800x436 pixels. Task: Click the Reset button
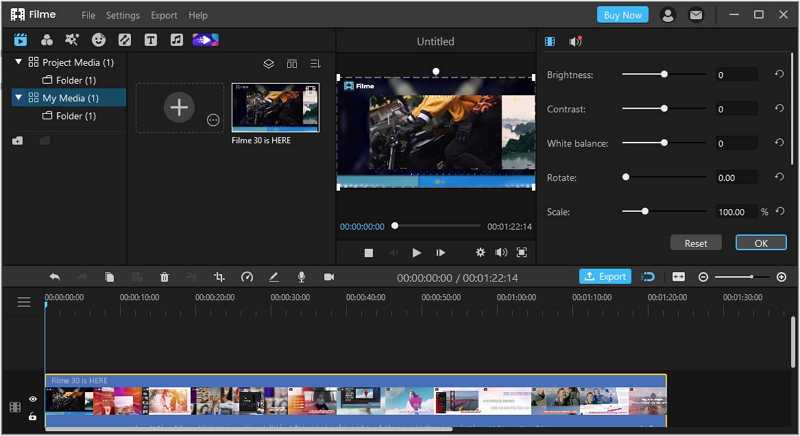click(696, 243)
